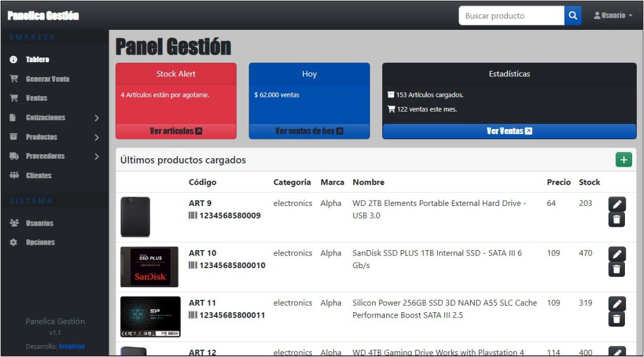Delete product ART 9 using trash icon
The height and width of the screenshot is (357, 644).
pyautogui.click(x=617, y=220)
